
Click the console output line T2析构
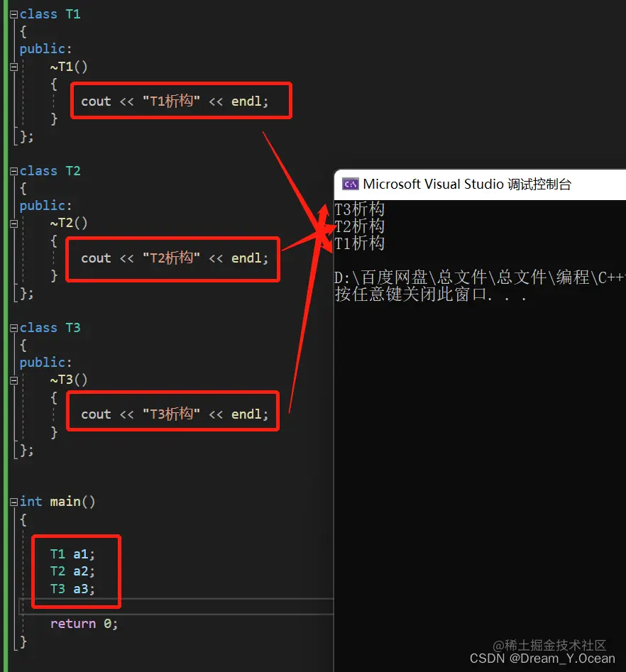[x=359, y=226]
